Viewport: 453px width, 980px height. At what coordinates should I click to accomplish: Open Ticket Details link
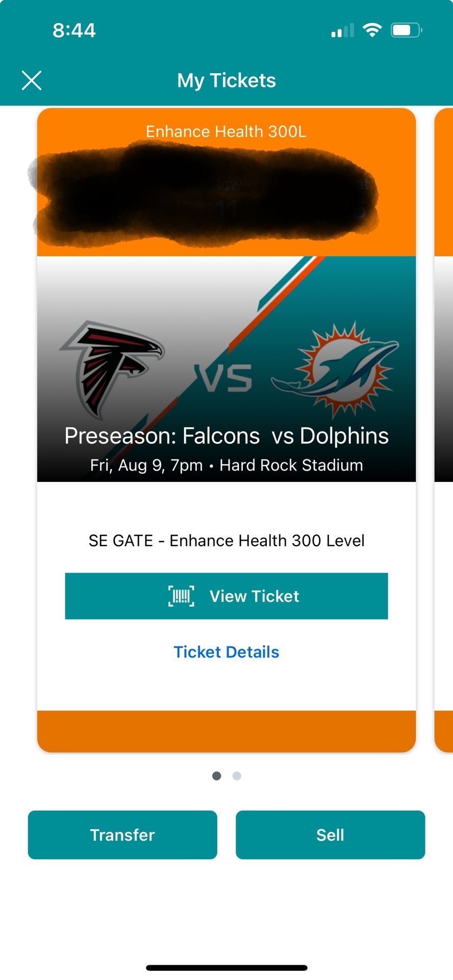226,652
